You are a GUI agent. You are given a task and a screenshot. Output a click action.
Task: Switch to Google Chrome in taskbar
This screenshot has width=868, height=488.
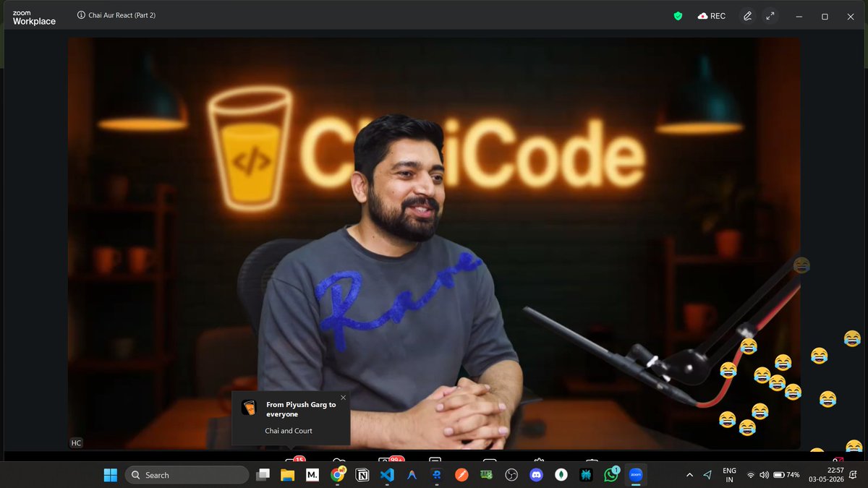(338, 475)
